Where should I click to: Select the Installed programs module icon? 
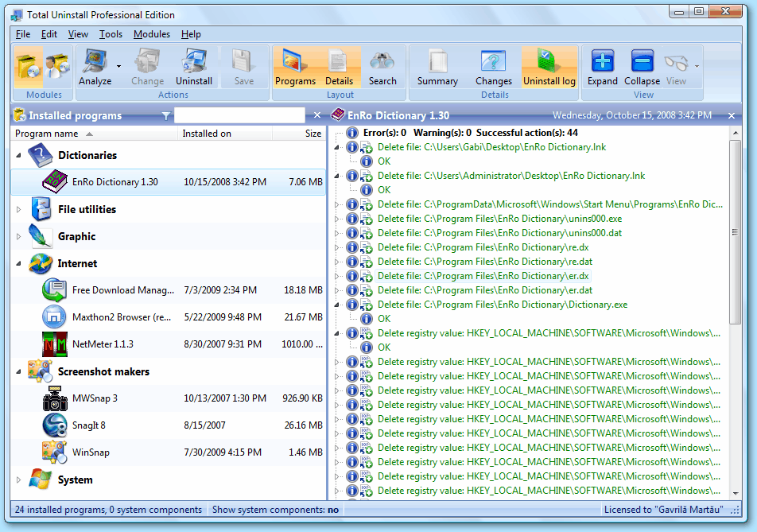tap(28, 67)
